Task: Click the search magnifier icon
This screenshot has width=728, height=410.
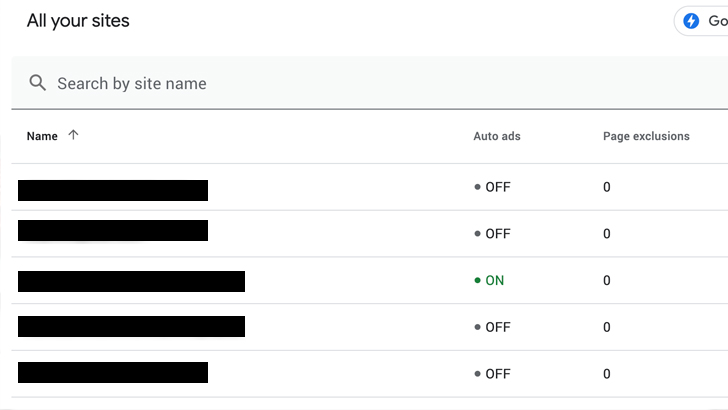Action: [x=38, y=83]
